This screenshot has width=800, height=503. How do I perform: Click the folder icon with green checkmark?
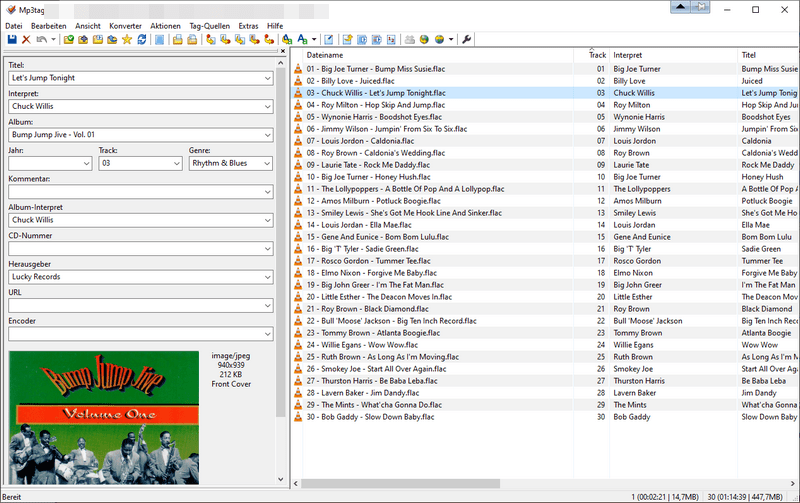pyautogui.click(x=68, y=39)
